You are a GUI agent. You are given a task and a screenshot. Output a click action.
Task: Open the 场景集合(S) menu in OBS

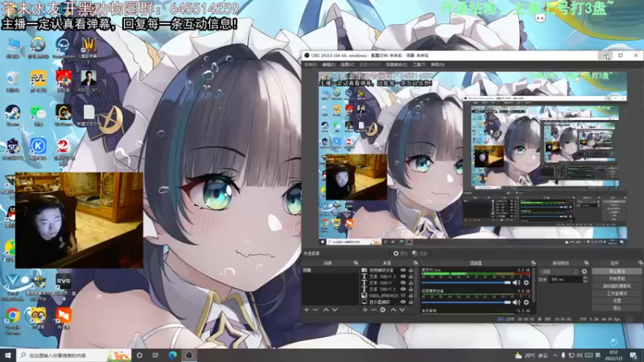click(396, 64)
